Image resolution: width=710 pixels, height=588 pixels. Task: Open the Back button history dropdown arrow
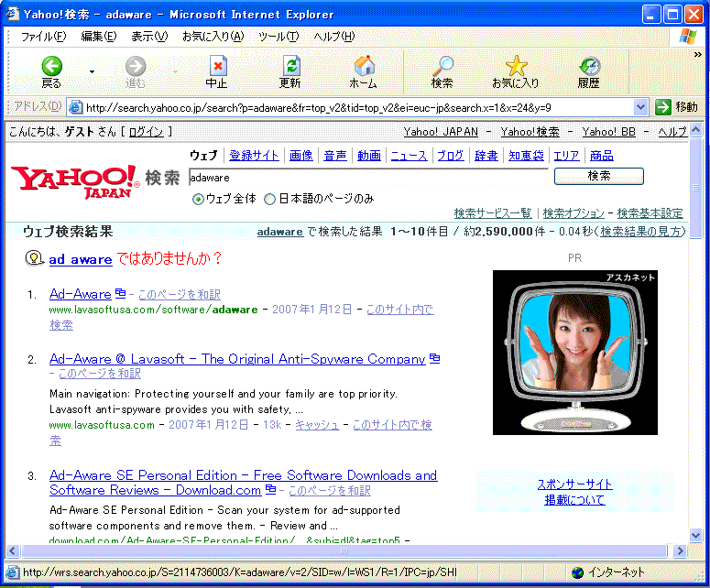click(x=92, y=71)
